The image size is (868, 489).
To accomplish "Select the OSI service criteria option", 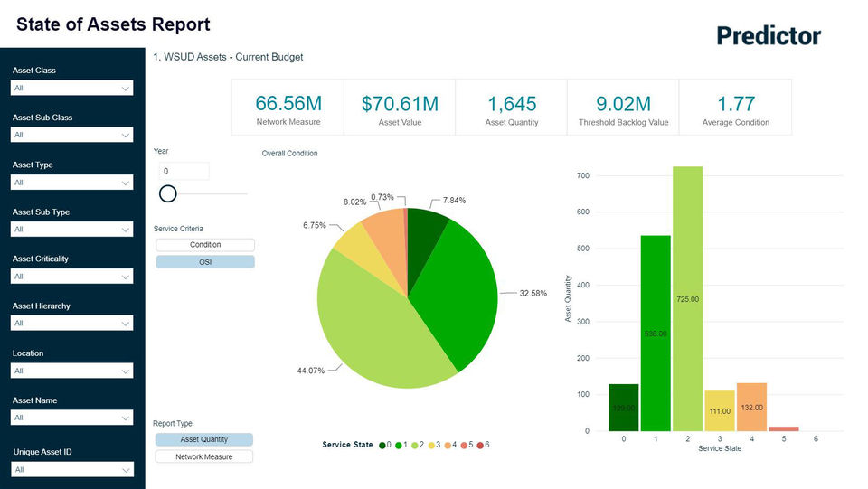I will point(205,262).
